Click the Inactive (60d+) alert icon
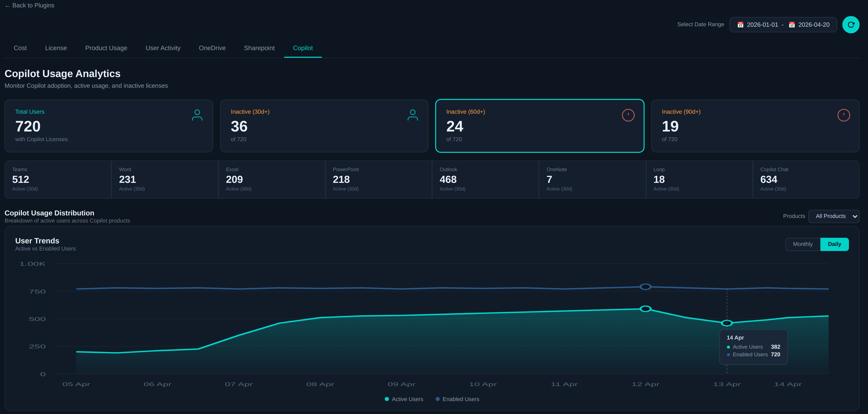 click(628, 115)
